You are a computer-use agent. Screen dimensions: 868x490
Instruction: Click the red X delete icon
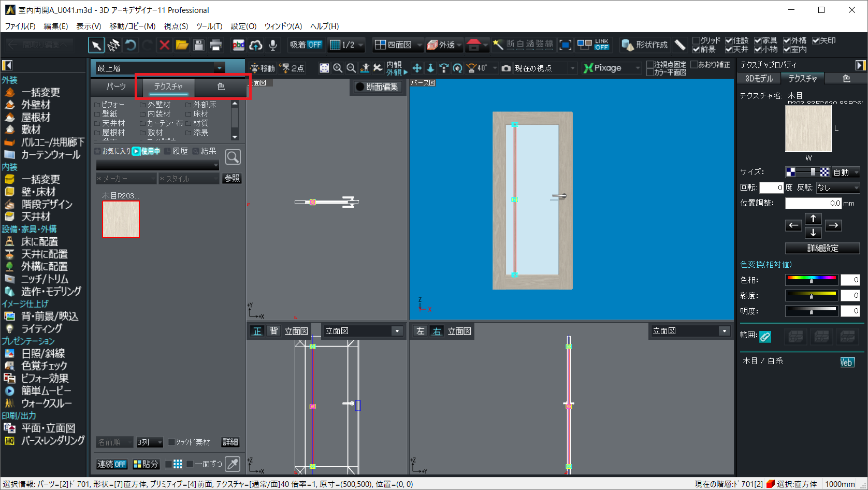pos(165,46)
